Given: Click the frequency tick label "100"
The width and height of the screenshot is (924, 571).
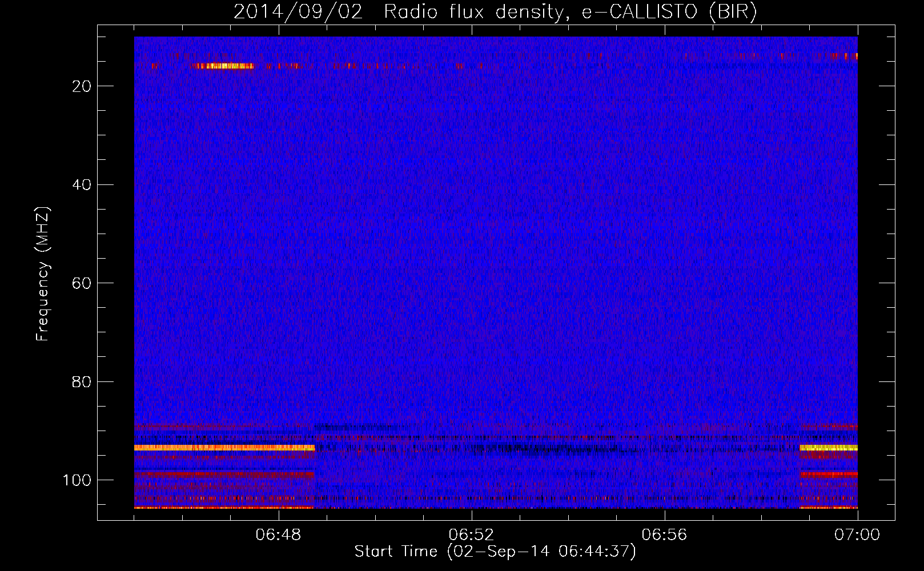Looking at the screenshot, I should point(78,480).
